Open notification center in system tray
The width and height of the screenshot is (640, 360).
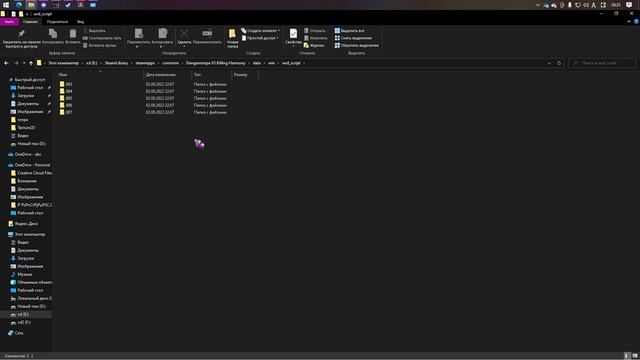629,5
